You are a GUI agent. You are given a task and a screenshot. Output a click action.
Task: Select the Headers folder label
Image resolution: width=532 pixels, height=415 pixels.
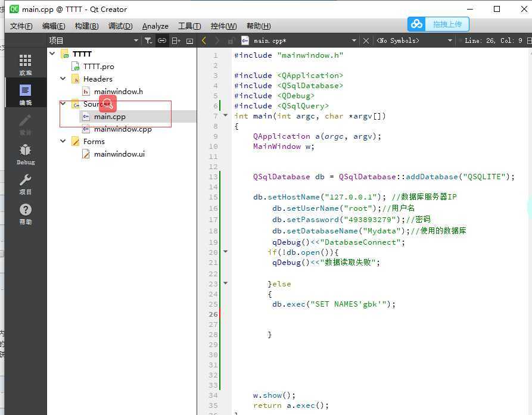(x=98, y=79)
